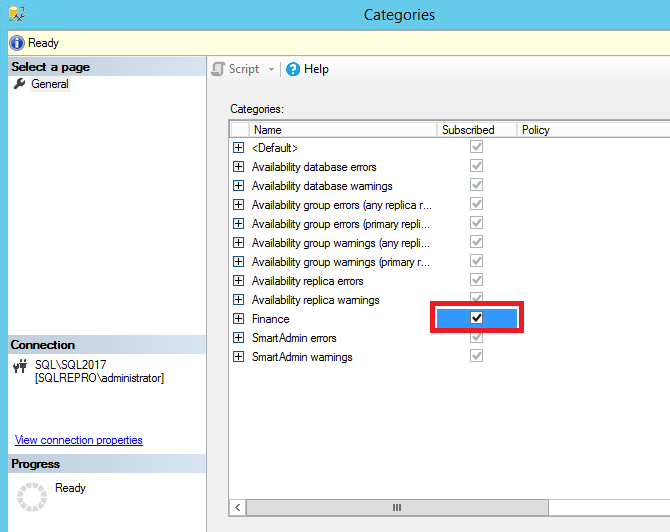Expand the Finance category row
The height and width of the screenshot is (532, 670).
tap(238, 319)
